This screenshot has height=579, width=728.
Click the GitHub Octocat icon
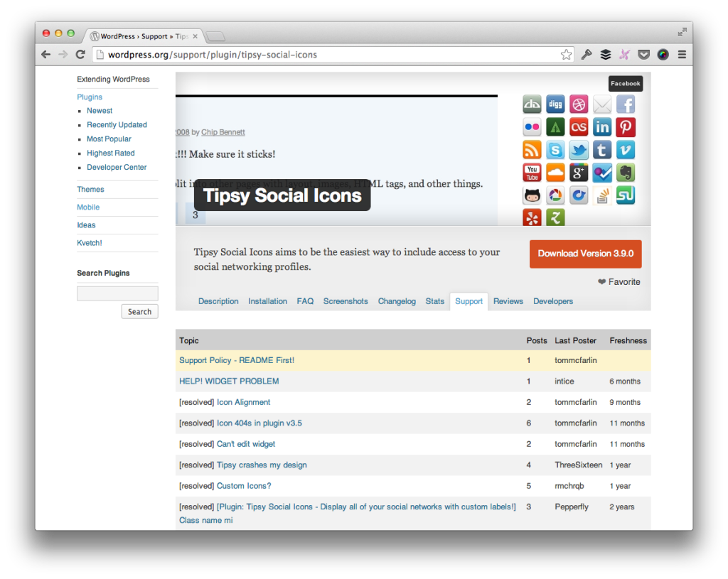pos(532,195)
